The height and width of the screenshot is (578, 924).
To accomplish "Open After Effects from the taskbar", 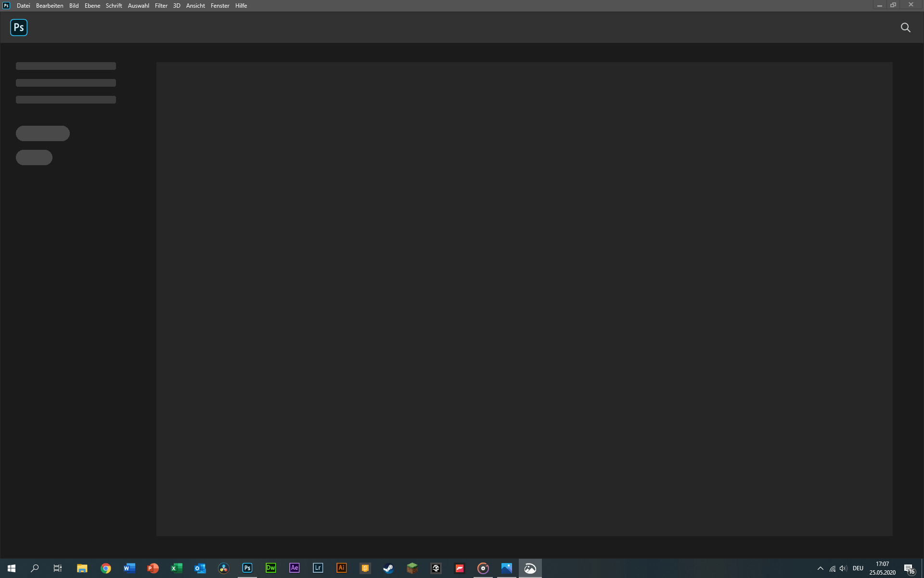I will pos(294,568).
